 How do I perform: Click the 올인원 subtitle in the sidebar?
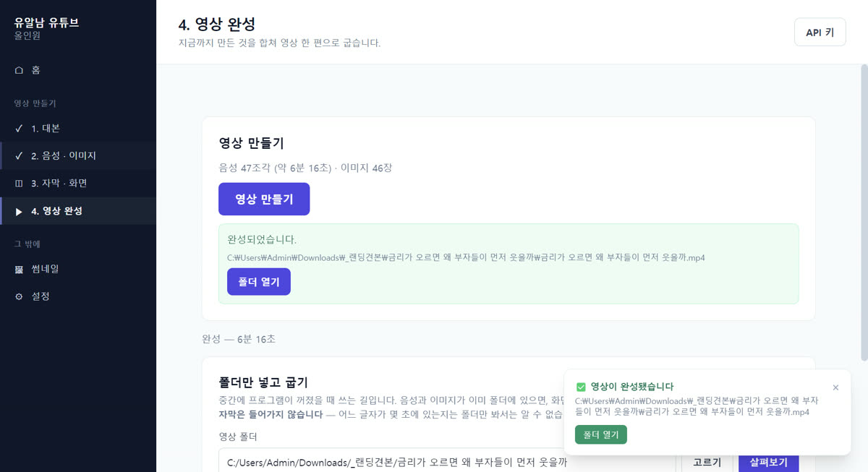click(x=28, y=35)
